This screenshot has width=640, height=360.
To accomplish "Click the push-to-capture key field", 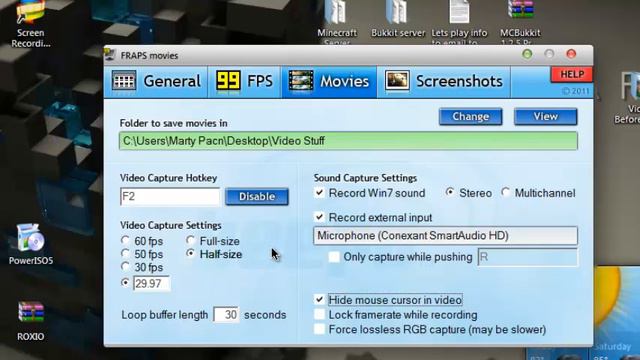I will pos(527,257).
